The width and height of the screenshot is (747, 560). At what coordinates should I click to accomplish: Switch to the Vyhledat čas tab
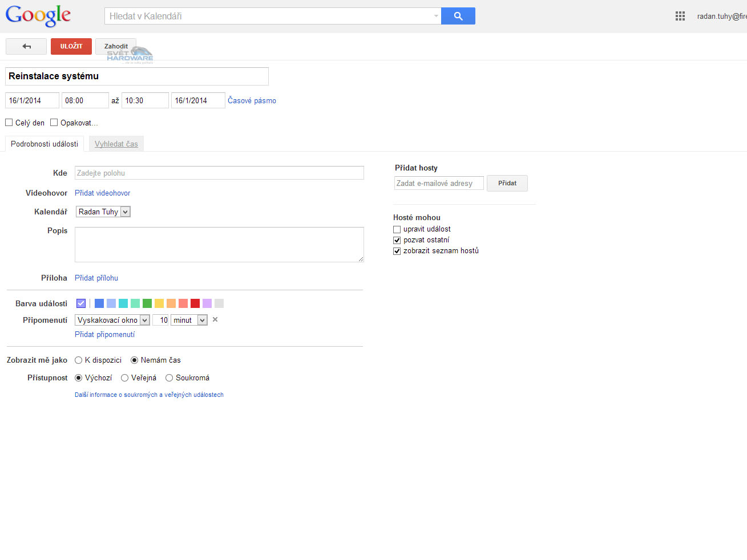point(116,144)
